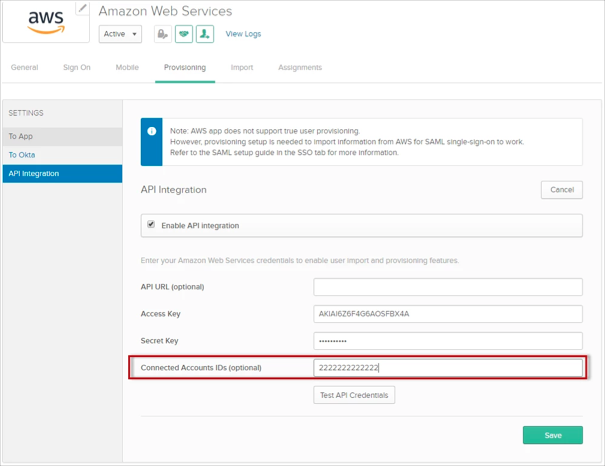Viewport: 605px width, 466px height.
Task: Switch to the General tab
Action: (24, 68)
